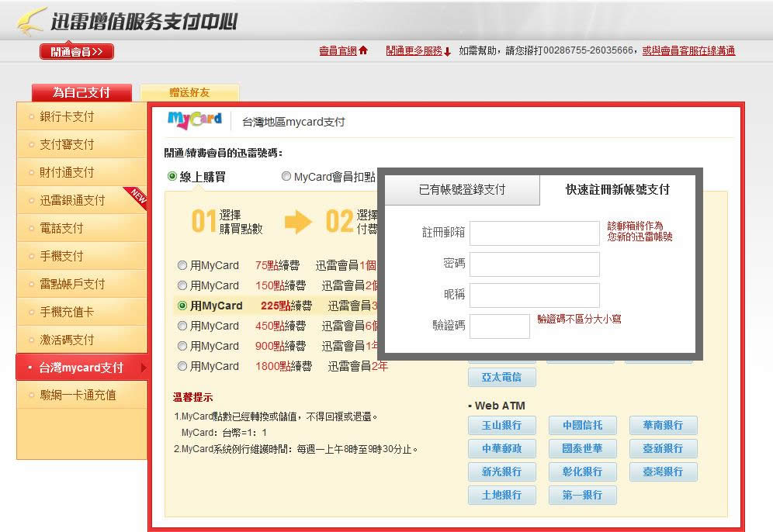Click the 驗證碼 input field

click(x=500, y=326)
